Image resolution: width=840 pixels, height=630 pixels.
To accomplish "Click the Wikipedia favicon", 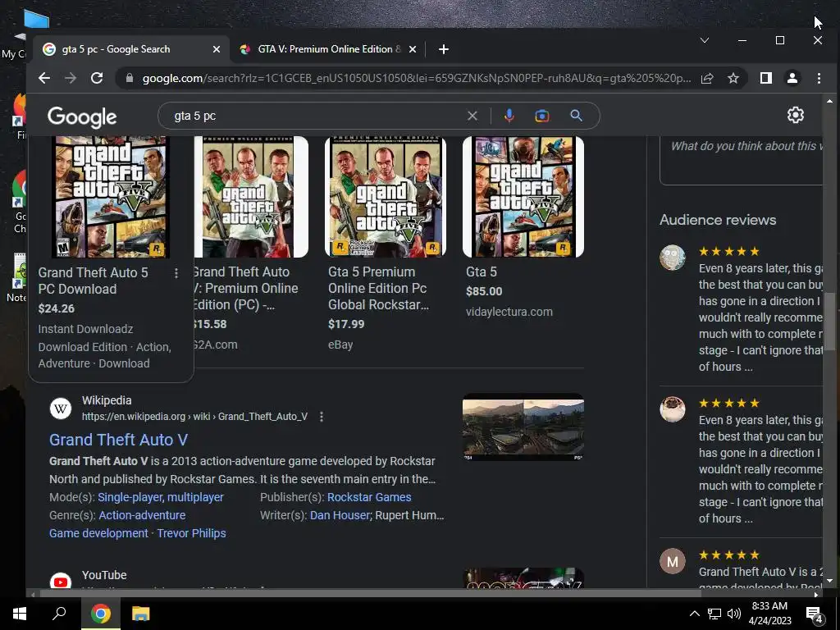I will click(x=61, y=409).
